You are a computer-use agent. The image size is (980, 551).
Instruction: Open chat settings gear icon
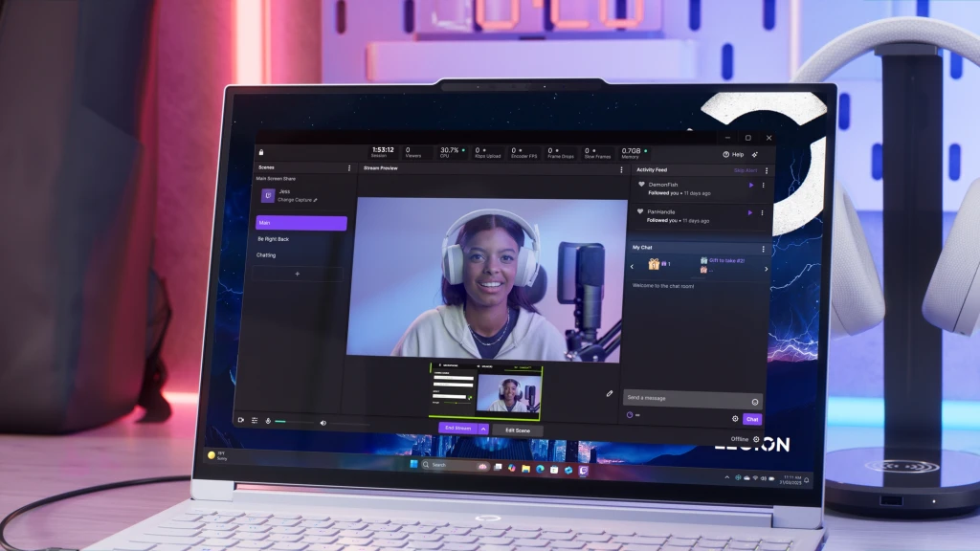tap(735, 419)
